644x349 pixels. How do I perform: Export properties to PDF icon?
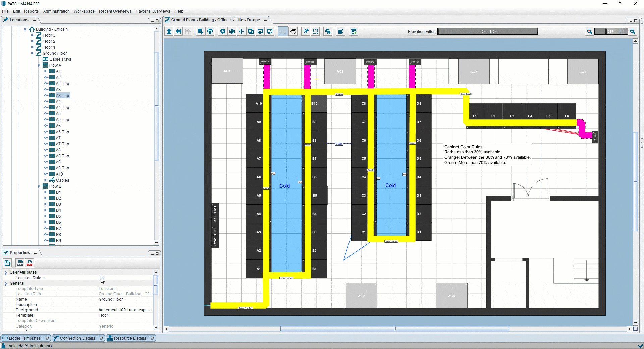pos(30,263)
